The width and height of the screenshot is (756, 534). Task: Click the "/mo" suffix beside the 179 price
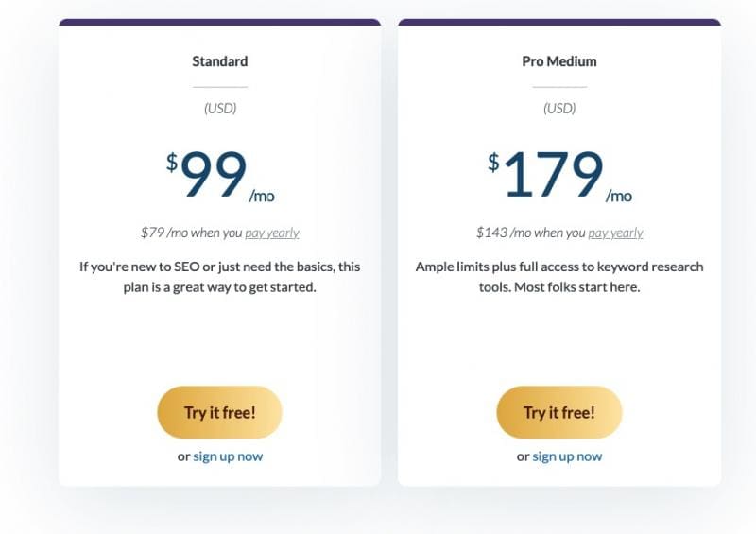[x=619, y=197]
